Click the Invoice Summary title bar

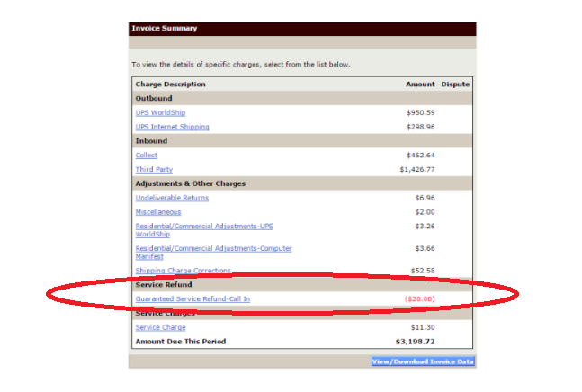302,29
